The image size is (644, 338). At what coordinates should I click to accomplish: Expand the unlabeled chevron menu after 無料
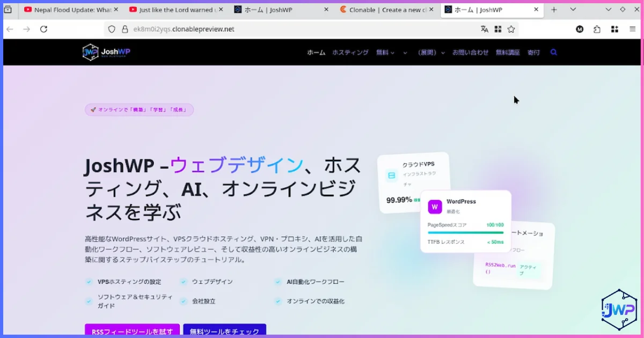tap(405, 53)
